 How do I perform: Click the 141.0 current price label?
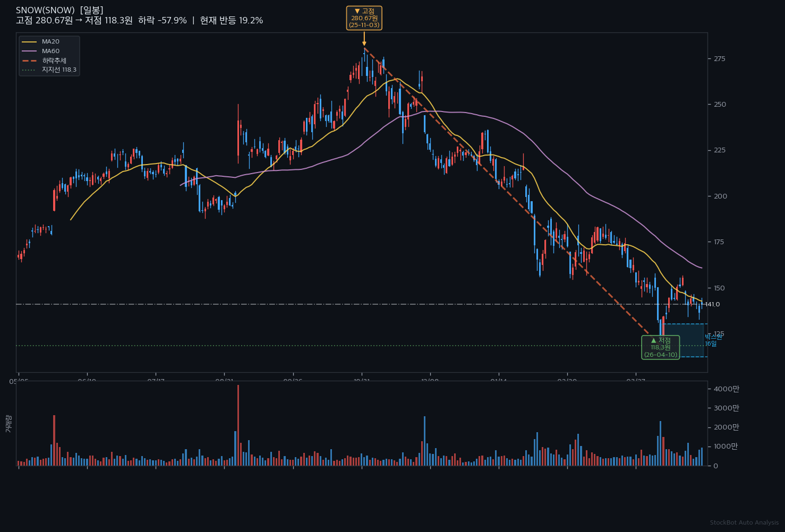pyautogui.click(x=712, y=304)
